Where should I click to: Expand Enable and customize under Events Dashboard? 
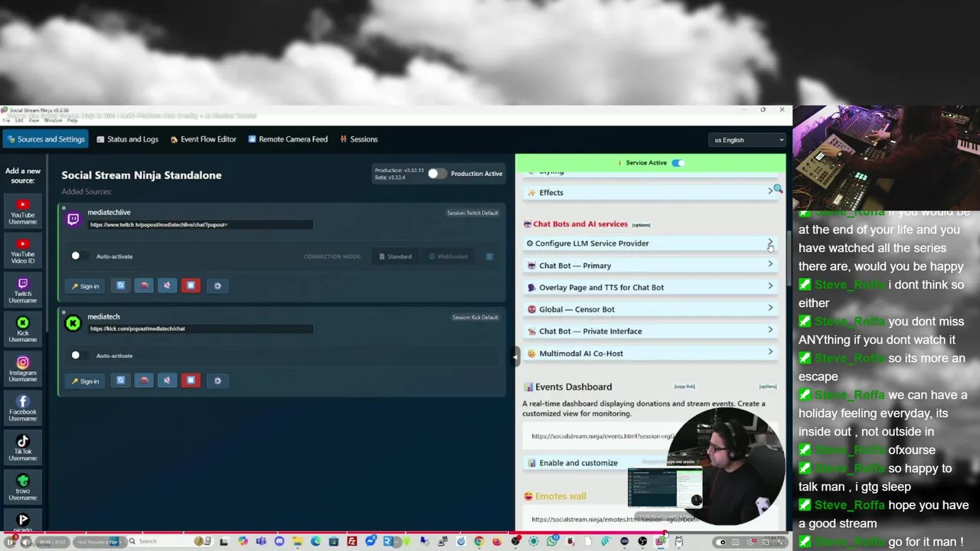pos(651,462)
